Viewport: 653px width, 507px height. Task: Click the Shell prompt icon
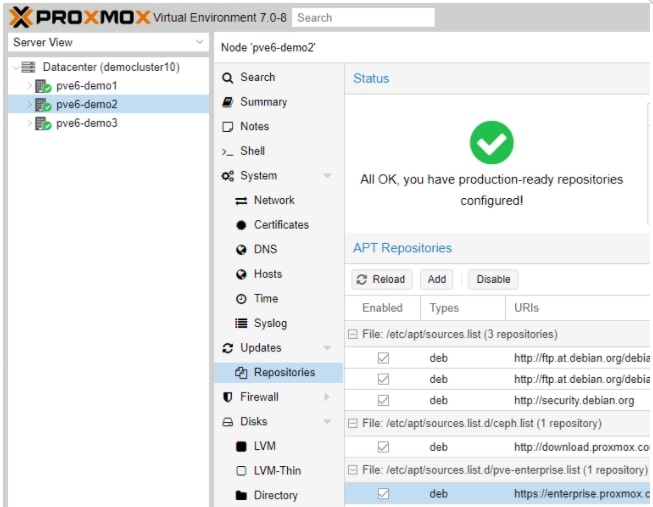(227, 152)
